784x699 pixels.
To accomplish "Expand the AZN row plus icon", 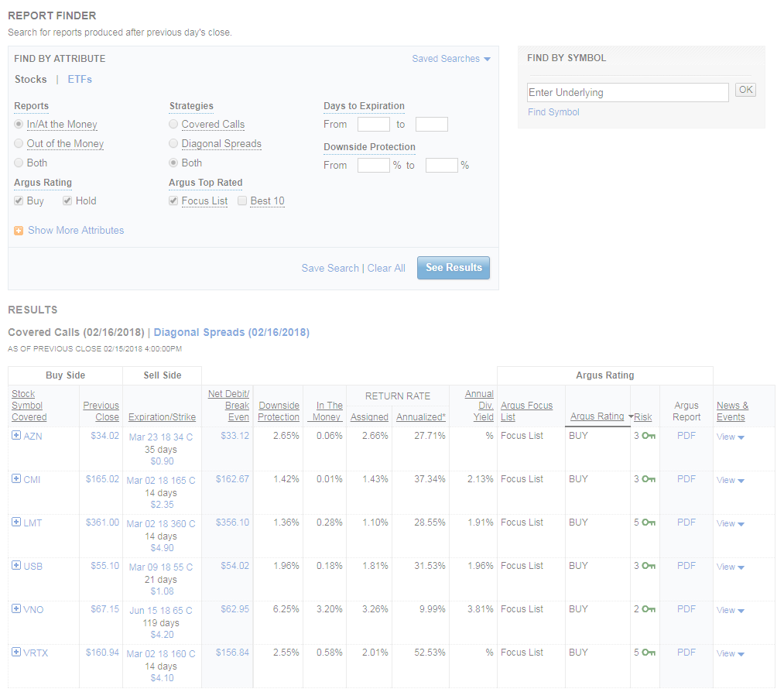I will 16,436.
